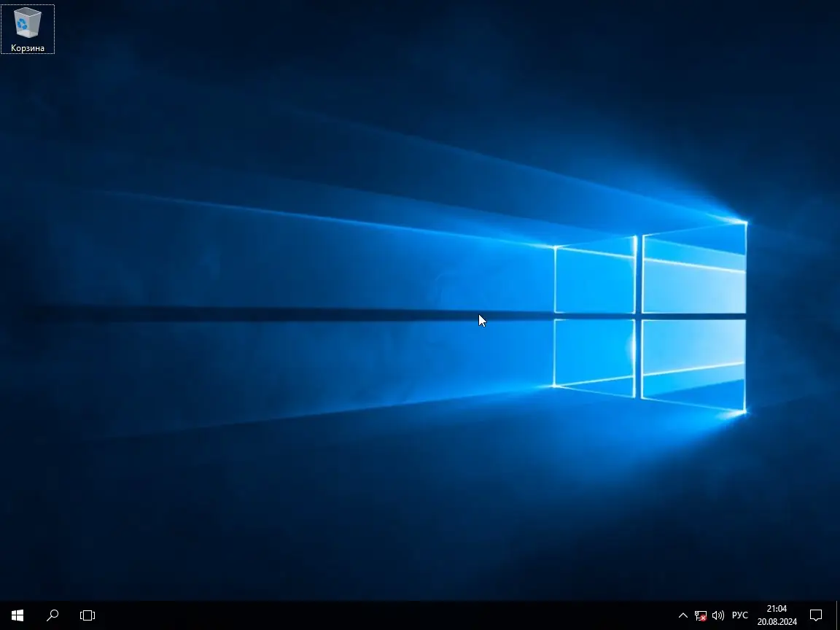840x630 pixels.
Task: Click the volume icon to reveal its slider
Action: [x=717, y=615]
